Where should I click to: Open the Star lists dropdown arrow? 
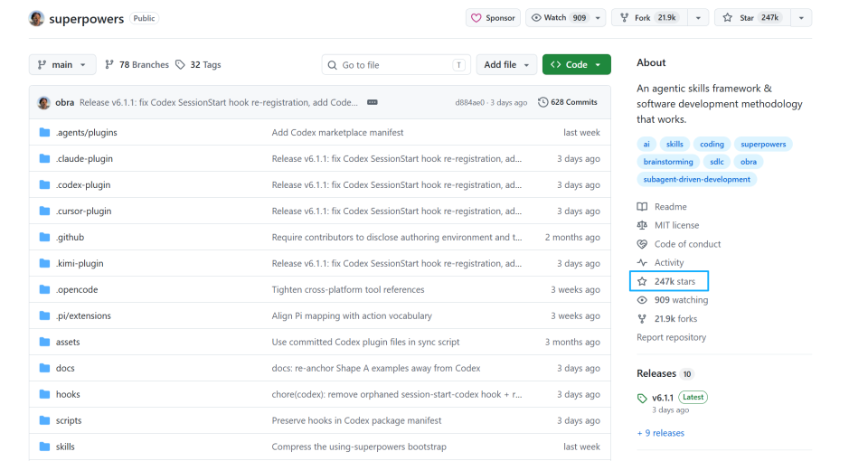coord(801,18)
